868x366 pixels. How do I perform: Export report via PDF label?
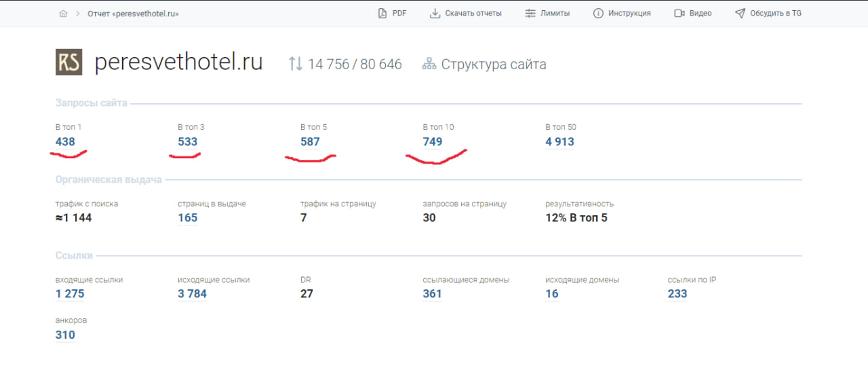[399, 13]
